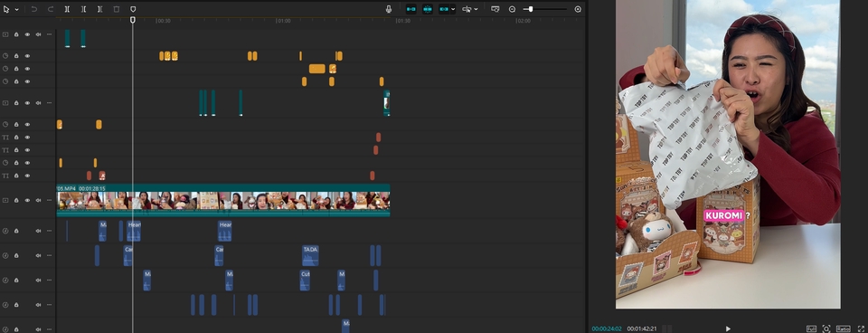
Task: Mute audio track containing the TA DA clip
Action: 38,255
